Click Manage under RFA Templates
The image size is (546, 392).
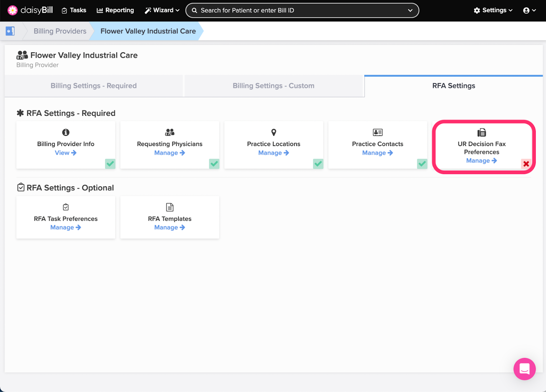pyautogui.click(x=170, y=228)
